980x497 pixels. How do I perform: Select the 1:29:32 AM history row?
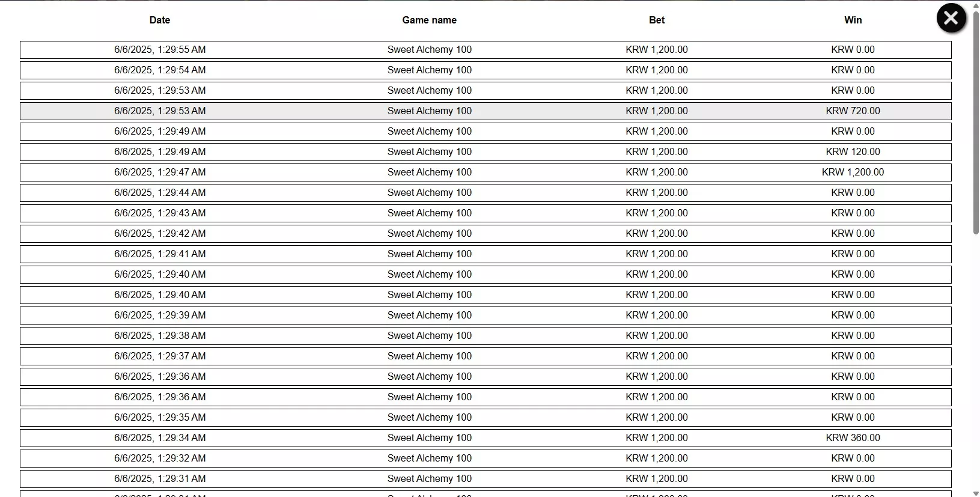pyautogui.click(x=485, y=459)
